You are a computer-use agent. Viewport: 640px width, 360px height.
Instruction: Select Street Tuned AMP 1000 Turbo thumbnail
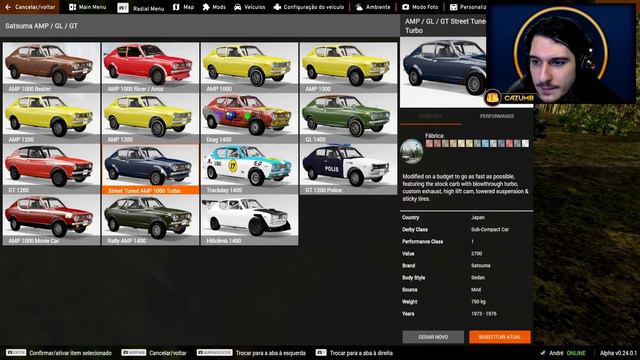coord(150,169)
